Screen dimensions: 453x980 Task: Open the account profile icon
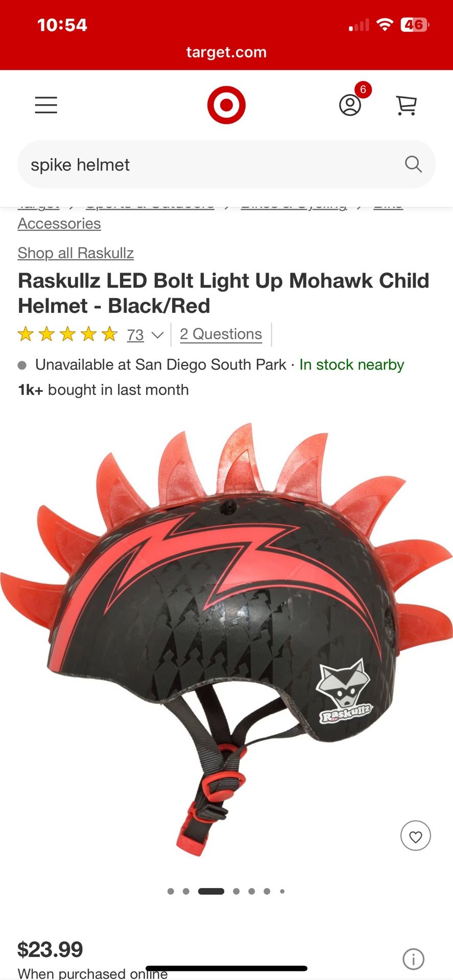click(x=350, y=105)
